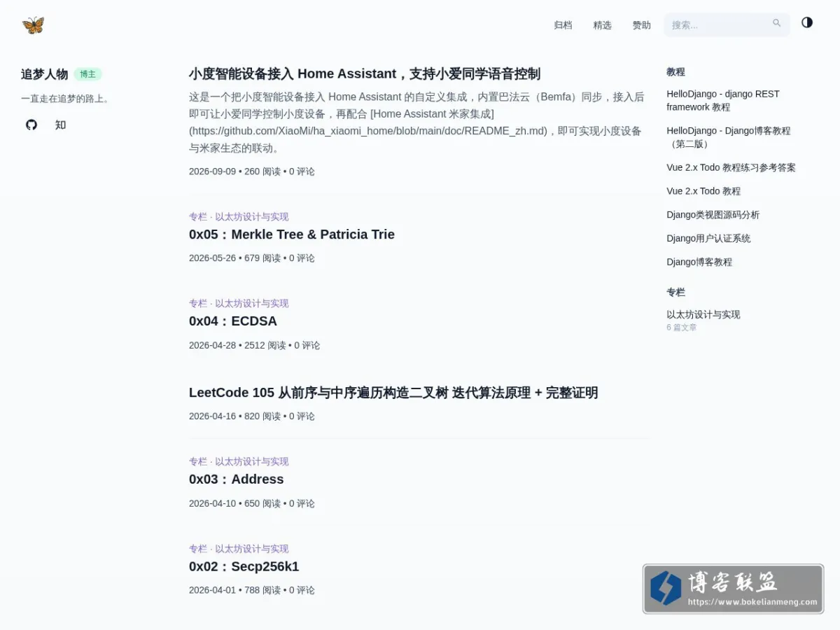Click the 追梦人物 author name
This screenshot has height=630, width=840.
click(45, 74)
